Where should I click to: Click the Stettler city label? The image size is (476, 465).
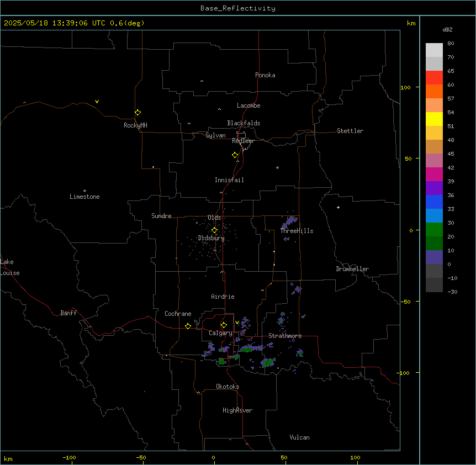(350, 131)
